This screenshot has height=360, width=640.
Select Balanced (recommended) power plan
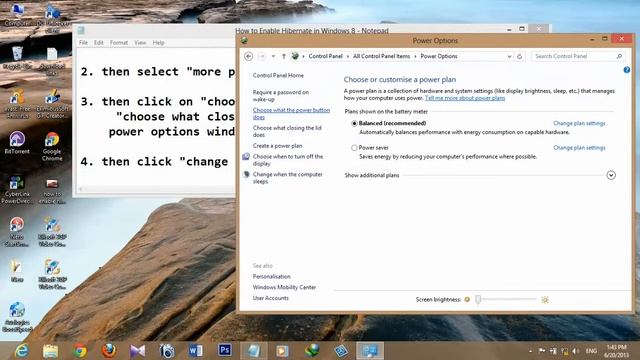(354, 123)
